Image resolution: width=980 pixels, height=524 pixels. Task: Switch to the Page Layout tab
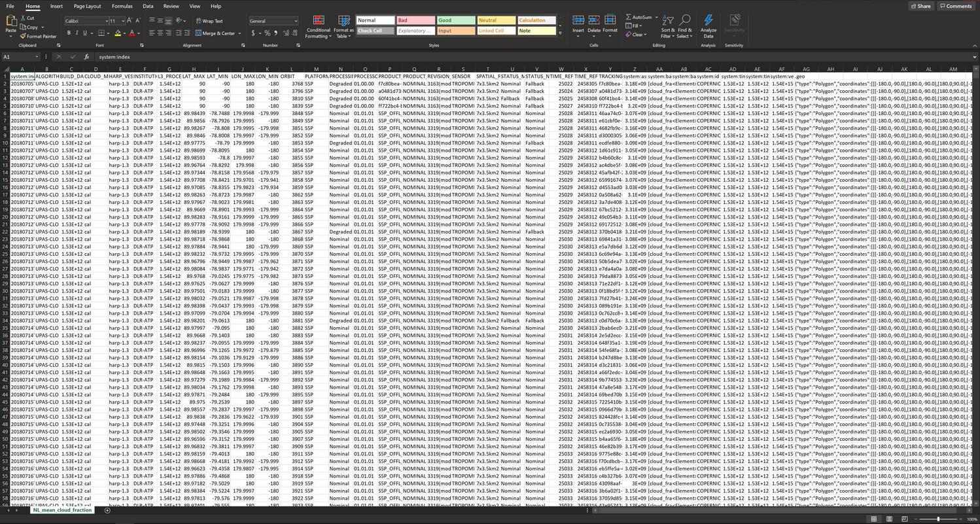(87, 6)
